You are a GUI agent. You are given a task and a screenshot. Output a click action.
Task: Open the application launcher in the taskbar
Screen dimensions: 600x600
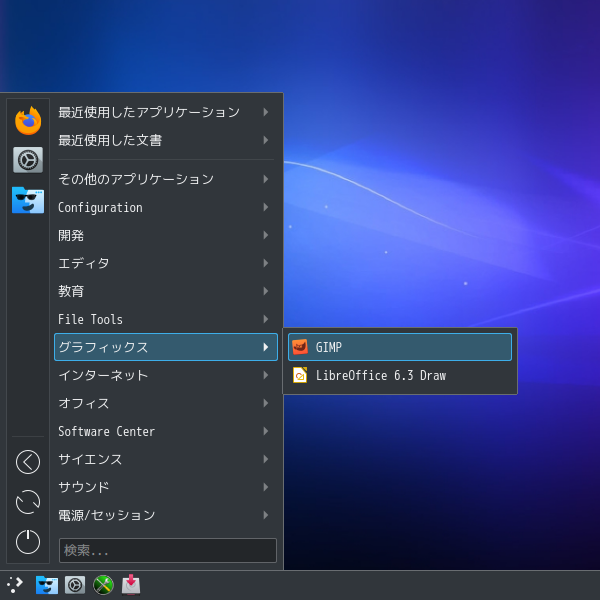15,585
